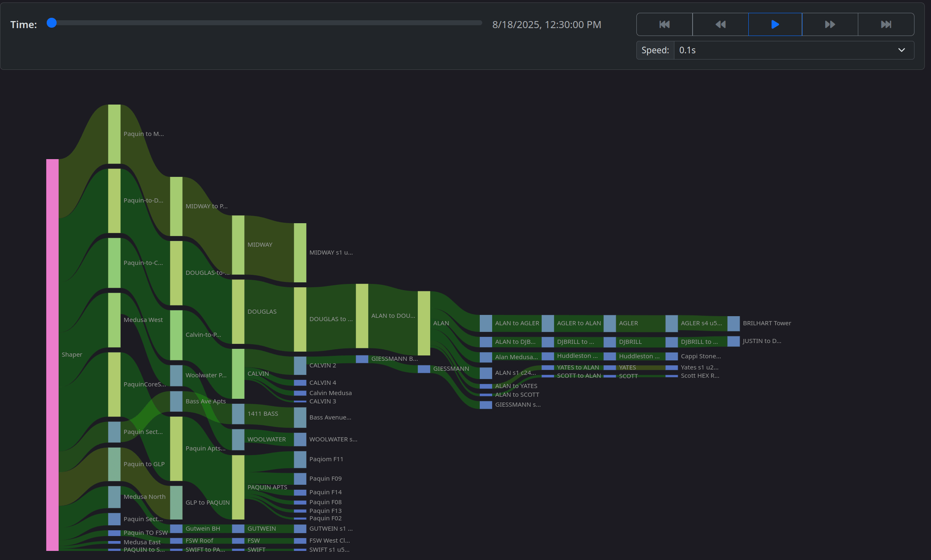Select the BRILHART Tower node
The height and width of the screenshot is (560, 931).
[x=733, y=323]
